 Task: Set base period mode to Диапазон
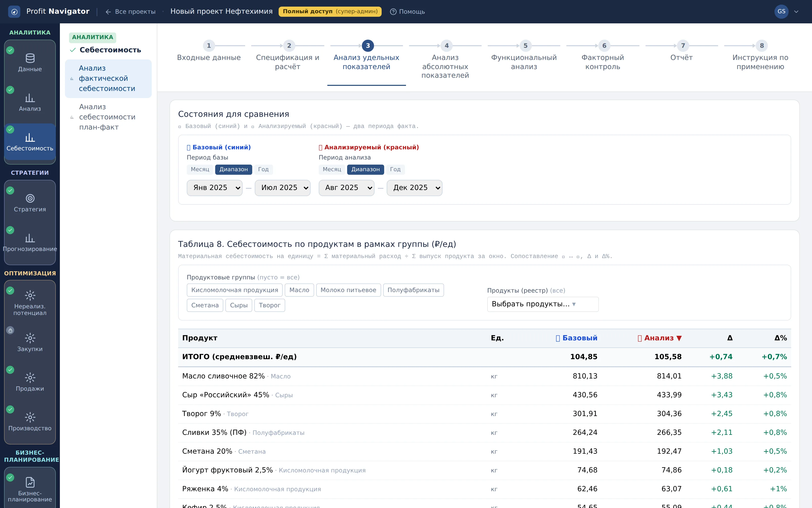pos(233,169)
